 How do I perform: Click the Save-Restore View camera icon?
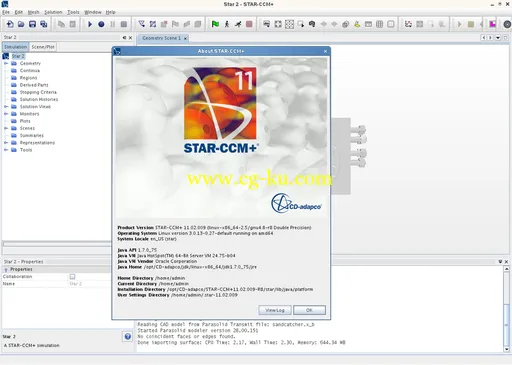266,24
